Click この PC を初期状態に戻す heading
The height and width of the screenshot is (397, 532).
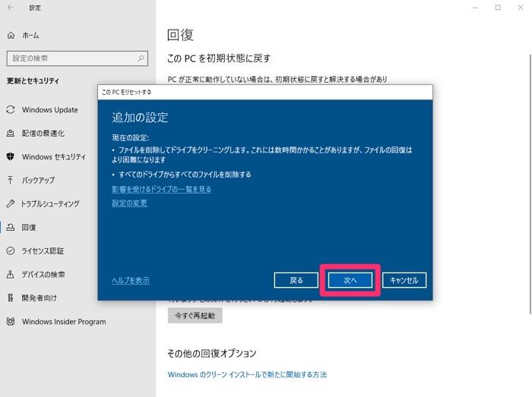219,58
